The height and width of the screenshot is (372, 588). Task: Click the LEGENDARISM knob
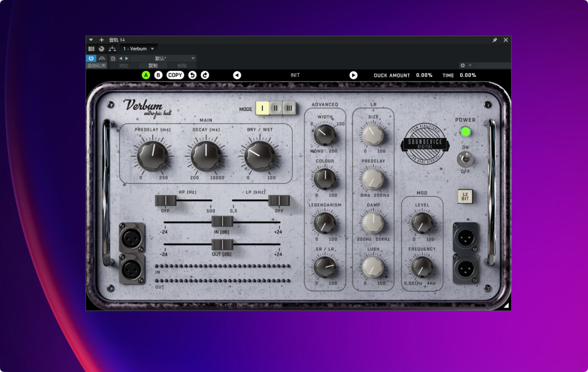pyautogui.click(x=325, y=223)
